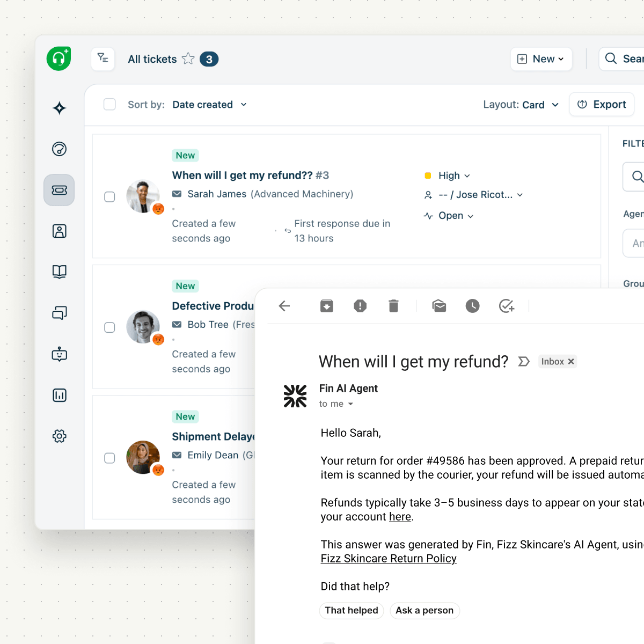Screen dimensions: 644x644
Task: Check the refund ticket #3 checkbox
Action: 109,197
